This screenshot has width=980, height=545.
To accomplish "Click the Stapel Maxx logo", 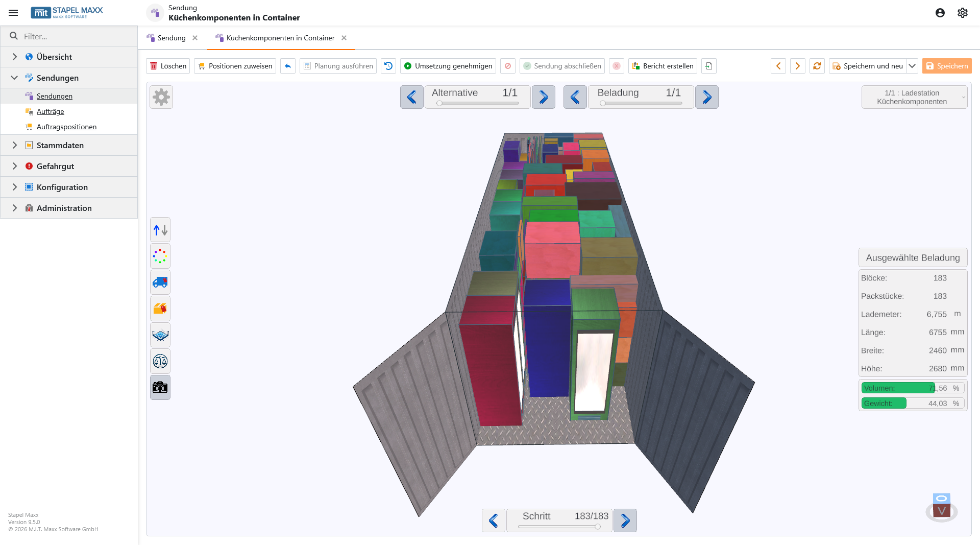I will click(67, 13).
